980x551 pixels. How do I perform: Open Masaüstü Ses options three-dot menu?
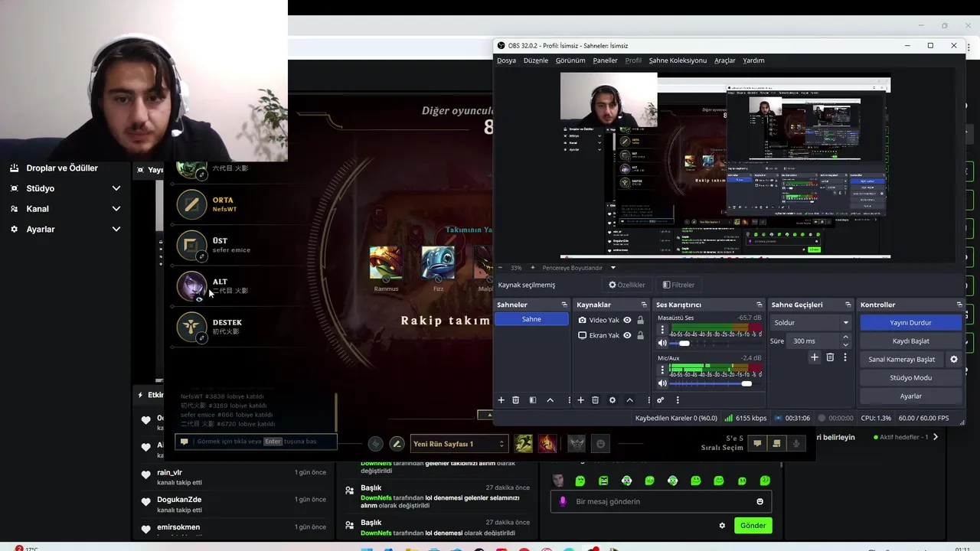tap(662, 330)
